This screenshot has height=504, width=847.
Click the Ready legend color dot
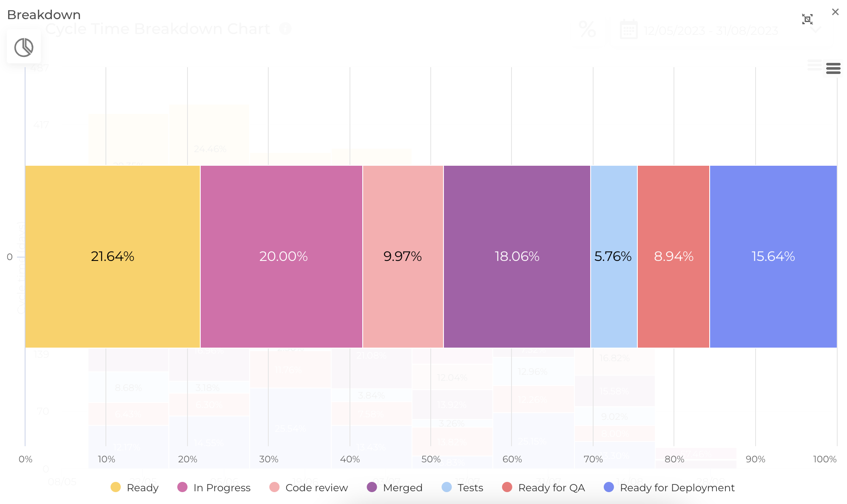tap(116, 488)
